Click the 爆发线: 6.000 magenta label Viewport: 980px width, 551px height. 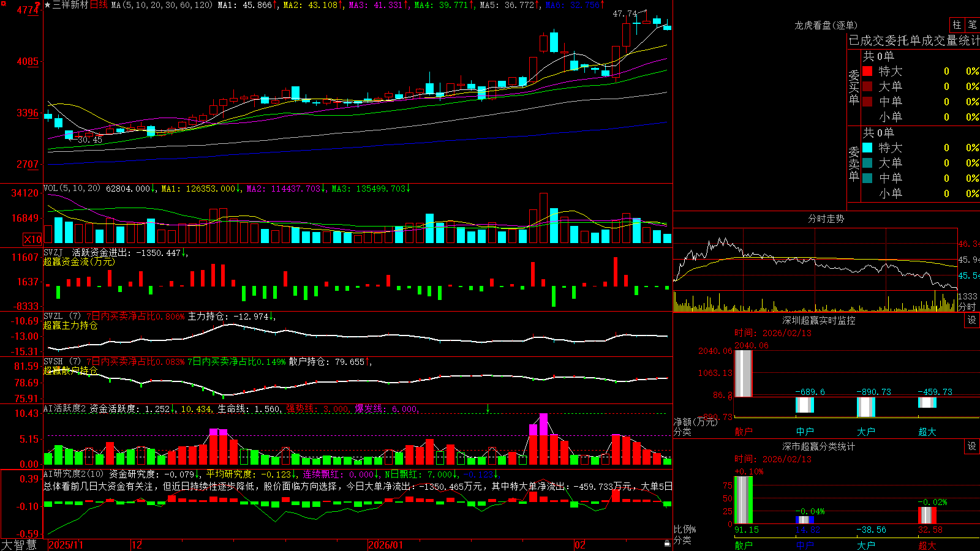pos(387,408)
